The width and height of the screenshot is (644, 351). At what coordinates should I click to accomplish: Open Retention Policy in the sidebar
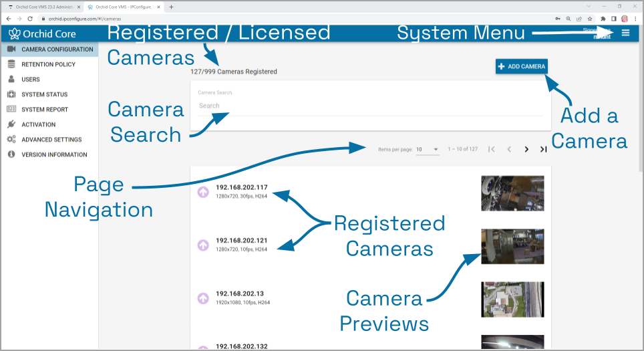(49, 64)
